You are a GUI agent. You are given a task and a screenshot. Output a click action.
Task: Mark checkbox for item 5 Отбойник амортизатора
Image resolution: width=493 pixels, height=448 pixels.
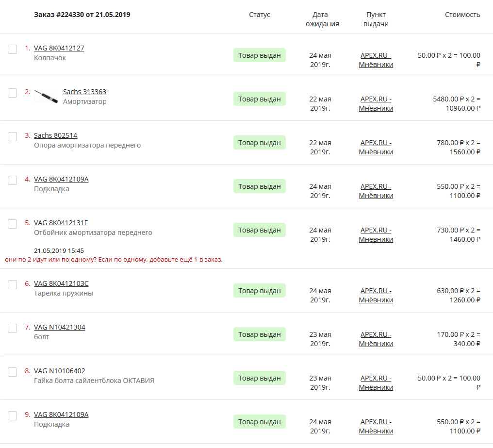pos(13,224)
